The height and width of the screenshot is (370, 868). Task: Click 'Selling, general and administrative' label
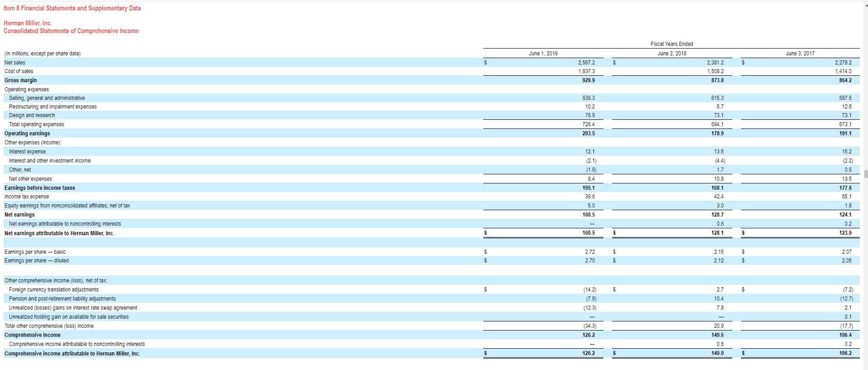tap(47, 98)
